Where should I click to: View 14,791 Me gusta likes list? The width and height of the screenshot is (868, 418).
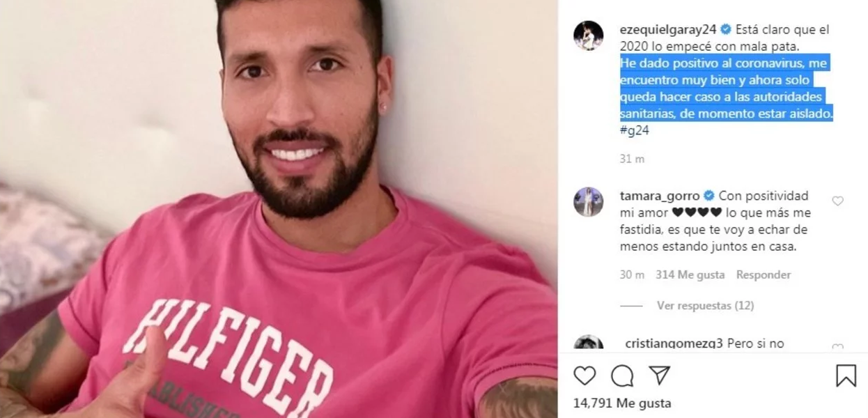pos(612,403)
